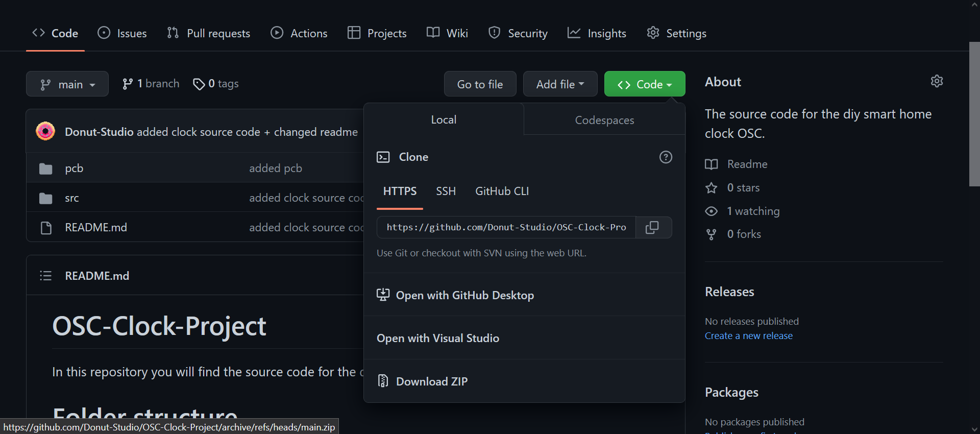Image resolution: width=980 pixels, height=434 pixels.
Task: Click the star icon beside 0 stars
Action: tap(711, 188)
